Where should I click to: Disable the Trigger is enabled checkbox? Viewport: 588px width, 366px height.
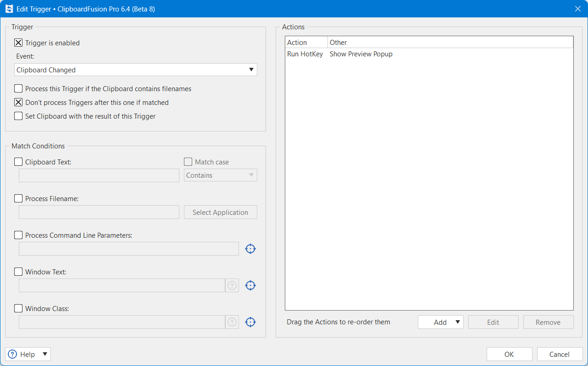[18, 43]
